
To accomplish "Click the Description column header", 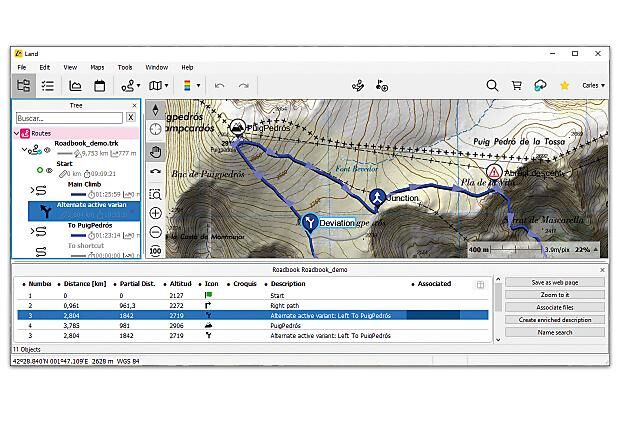I will coord(288,284).
